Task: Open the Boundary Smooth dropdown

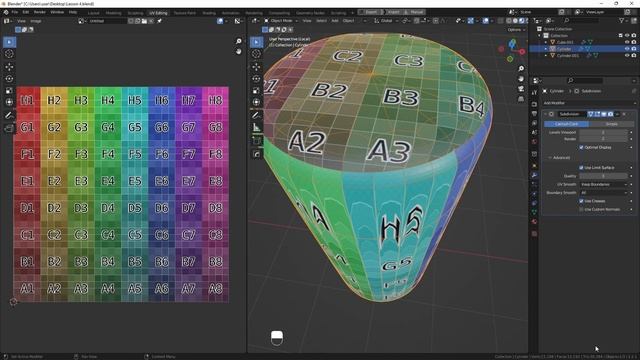Action: point(604,193)
